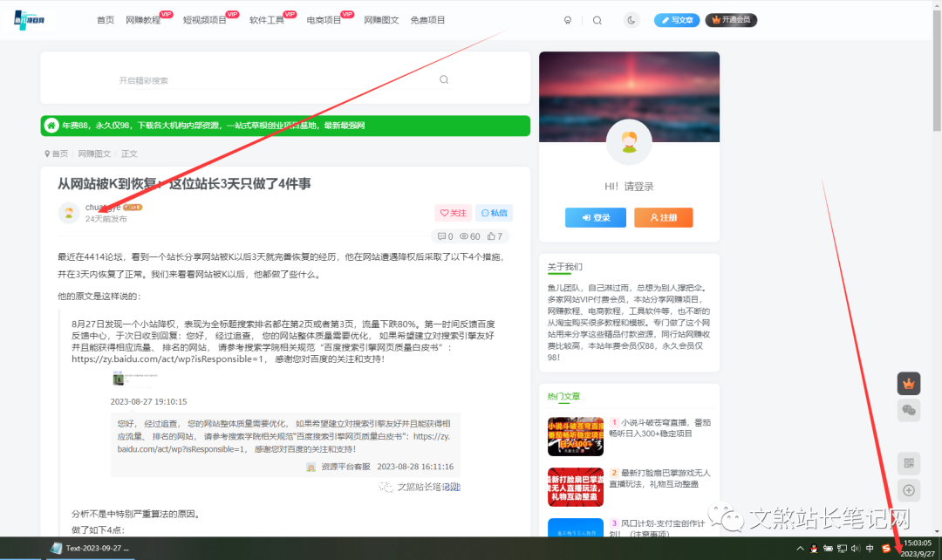Toggle dark mode with the moon icon
Viewport: 942px width, 560px height.
click(631, 19)
